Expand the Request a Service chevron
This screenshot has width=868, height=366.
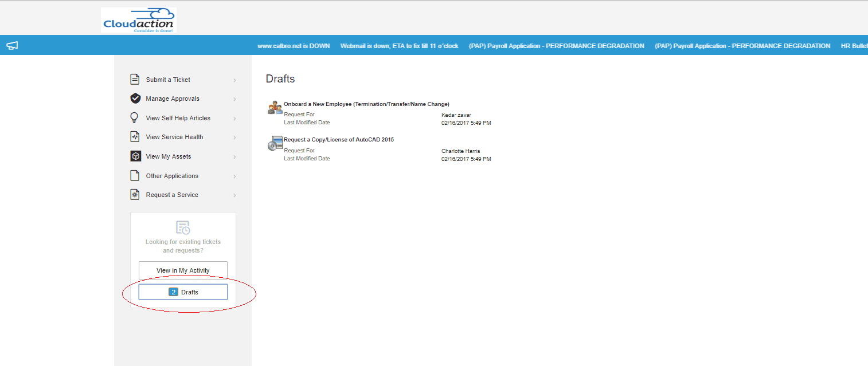tap(234, 195)
